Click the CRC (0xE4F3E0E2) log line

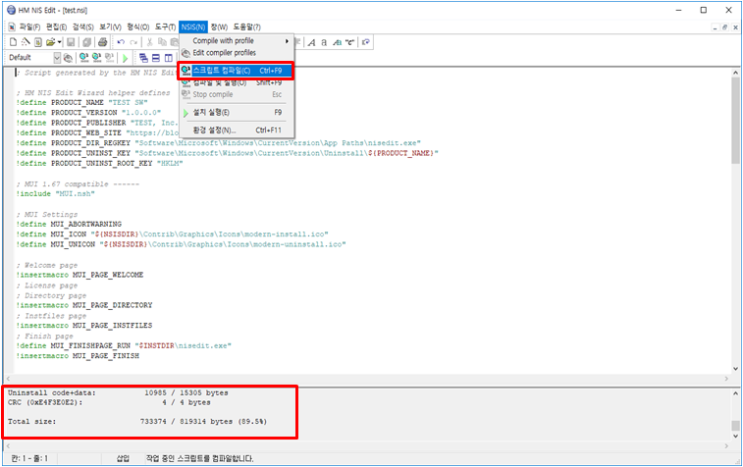[x=109, y=403]
